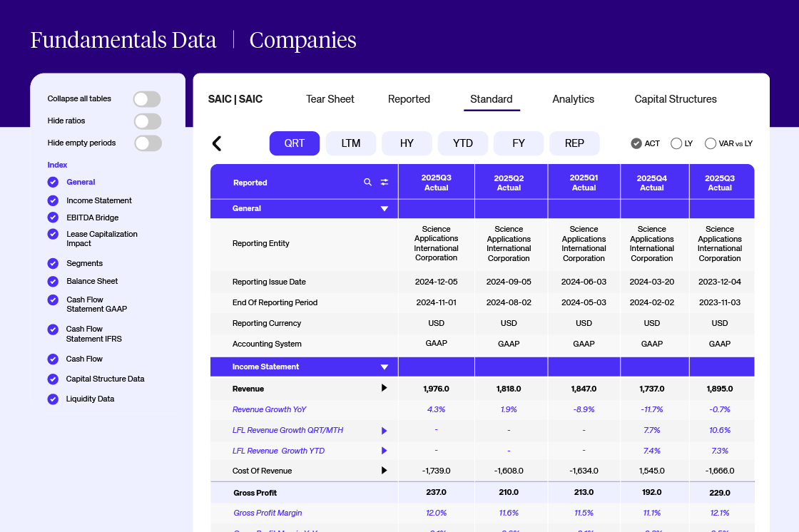Click the Companies heading text
The image size is (799, 532).
(302, 40)
